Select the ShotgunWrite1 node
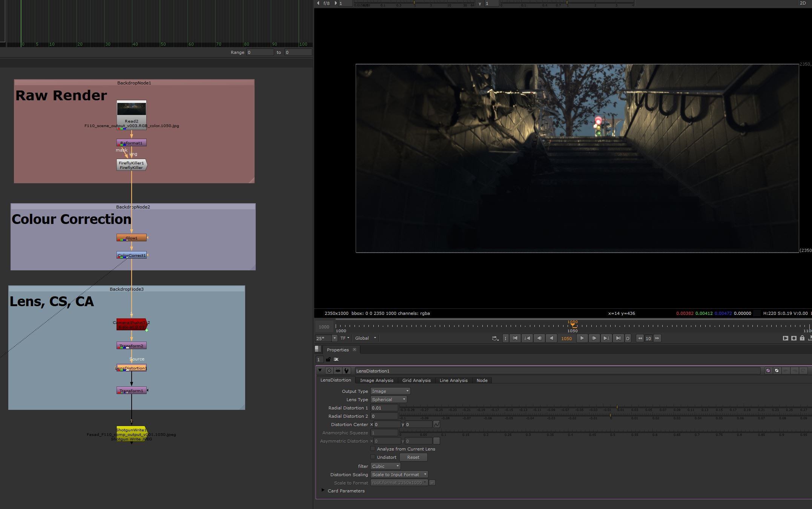The height and width of the screenshot is (509, 812). coord(132,434)
